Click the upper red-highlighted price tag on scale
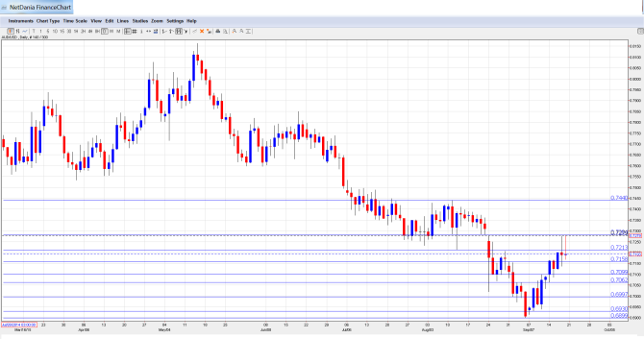This screenshot has height=362, width=644. click(x=635, y=236)
